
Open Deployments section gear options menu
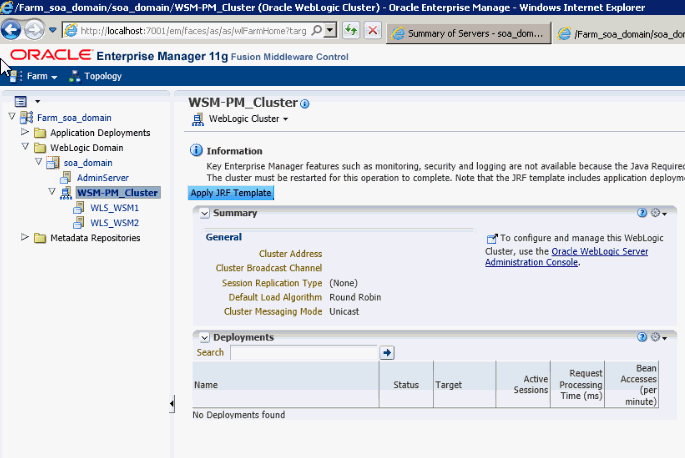pos(658,337)
